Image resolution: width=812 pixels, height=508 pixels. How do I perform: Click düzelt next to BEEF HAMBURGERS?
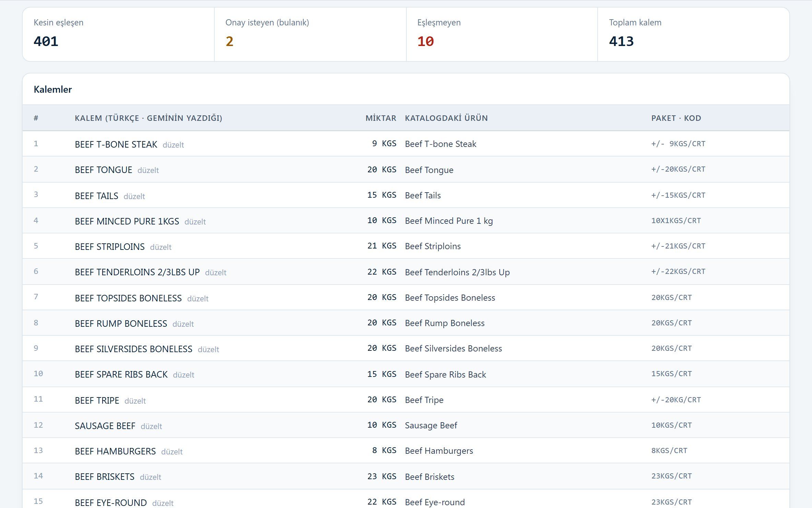tap(172, 452)
